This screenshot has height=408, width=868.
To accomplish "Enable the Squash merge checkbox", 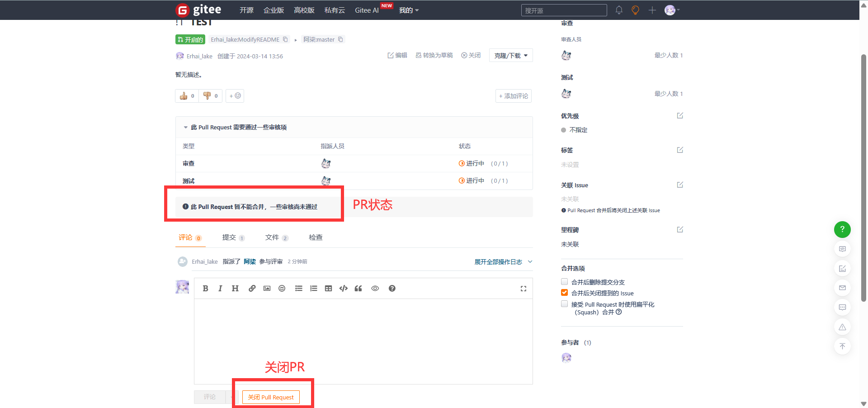I will 564,304.
